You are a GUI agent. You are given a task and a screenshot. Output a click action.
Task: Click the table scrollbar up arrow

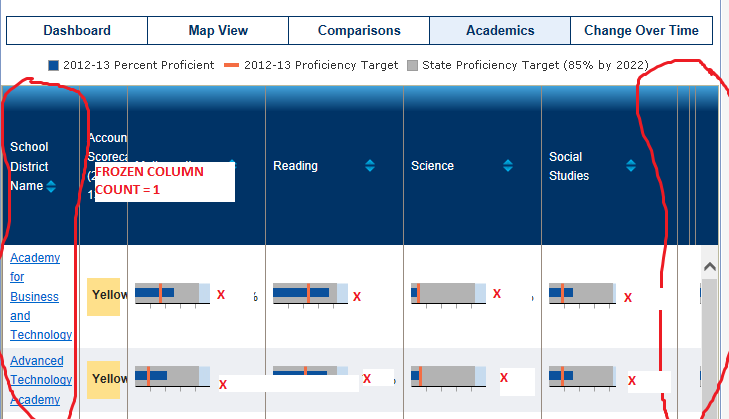point(709,267)
